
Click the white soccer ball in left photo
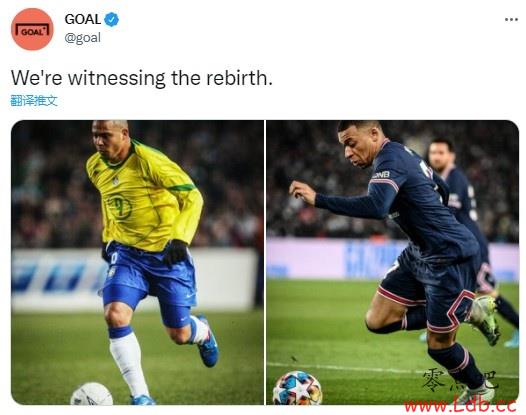pos(92,394)
